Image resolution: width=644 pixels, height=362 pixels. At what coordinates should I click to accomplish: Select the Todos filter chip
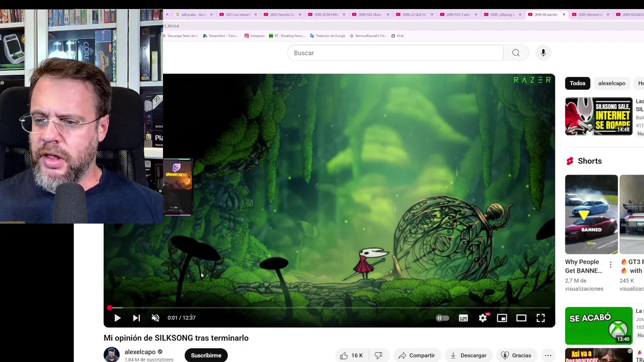click(578, 83)
